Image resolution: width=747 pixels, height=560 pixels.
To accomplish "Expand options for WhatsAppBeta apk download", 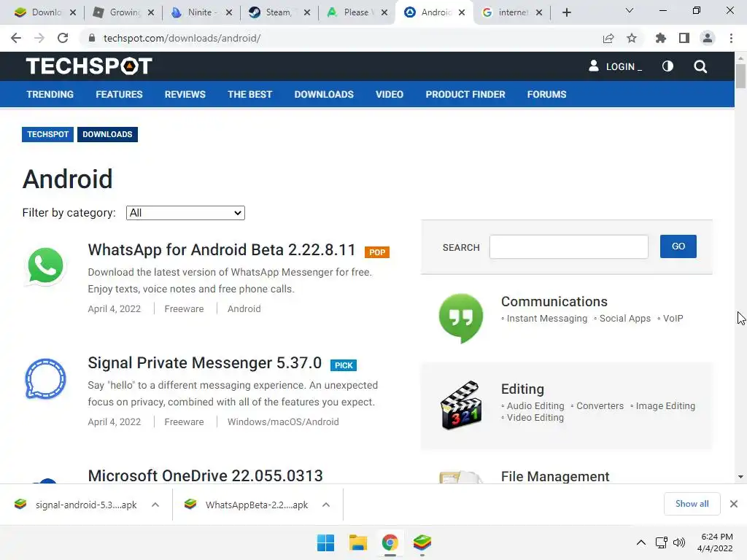I will pos(326,505).
